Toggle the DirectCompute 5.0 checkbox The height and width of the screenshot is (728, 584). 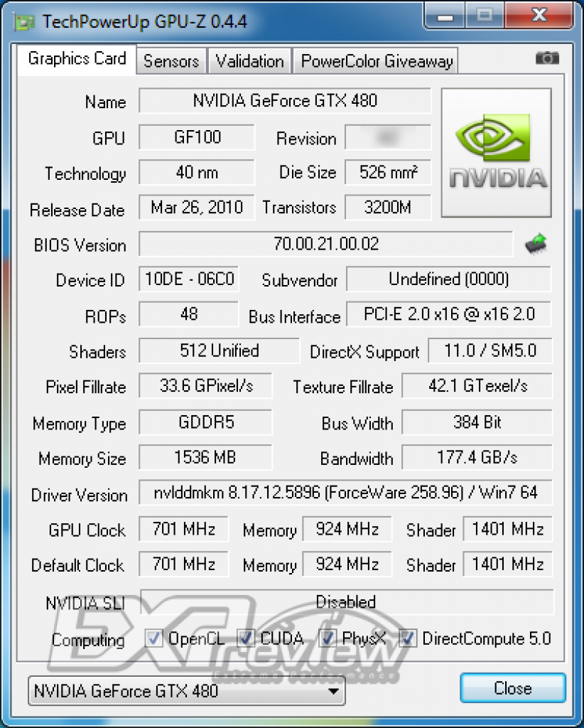click(x=407, y=638)
